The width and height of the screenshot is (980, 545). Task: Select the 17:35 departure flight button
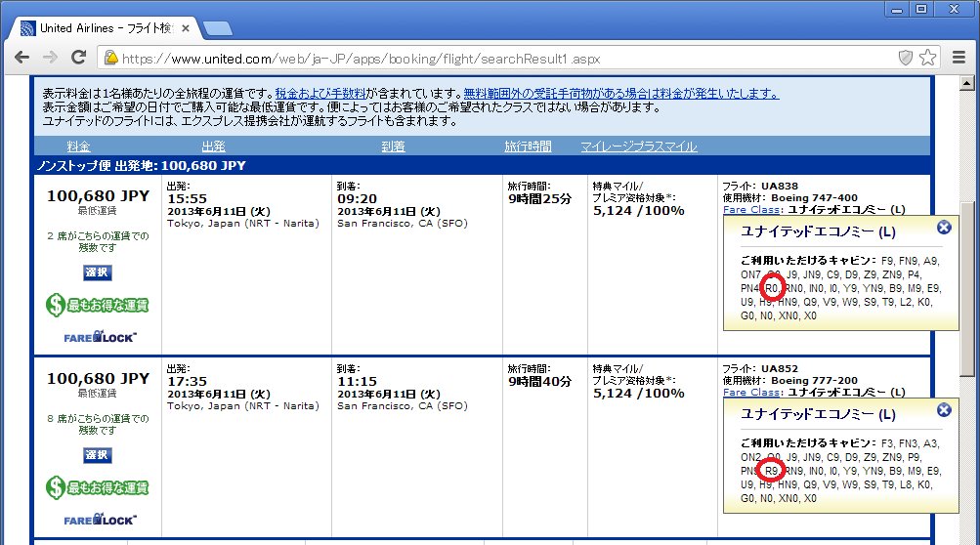coord(97,455)
